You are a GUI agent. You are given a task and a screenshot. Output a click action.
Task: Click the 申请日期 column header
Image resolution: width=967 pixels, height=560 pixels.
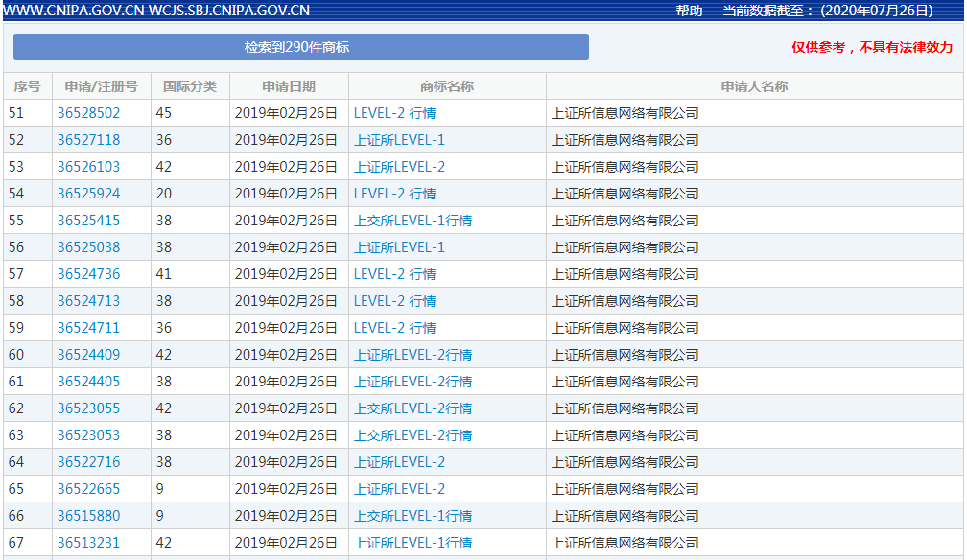tap(289, 86)
